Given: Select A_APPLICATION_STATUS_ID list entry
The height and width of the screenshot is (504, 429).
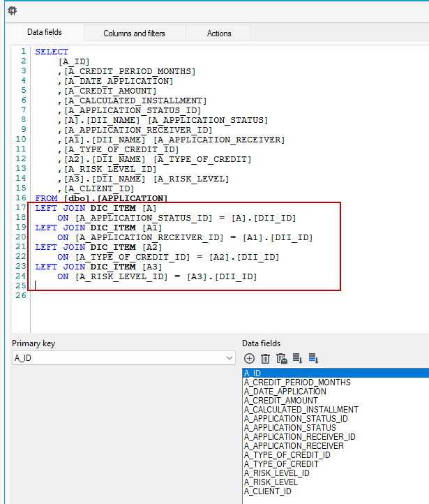Looking at the screenshot, I should point(296,419).
